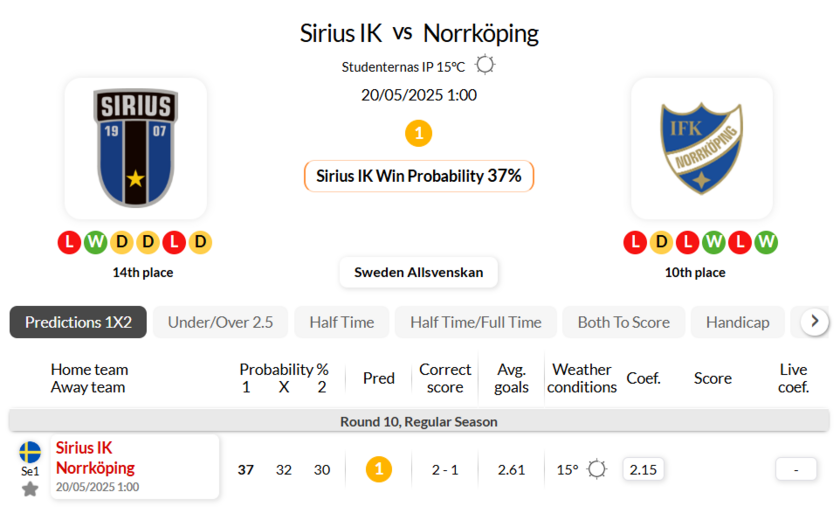Switch to the Under/Over 2.5 tab
Image resolution: width=840 pixels, height=520 pixels.
pyautogui.click(x=220, y=322)
